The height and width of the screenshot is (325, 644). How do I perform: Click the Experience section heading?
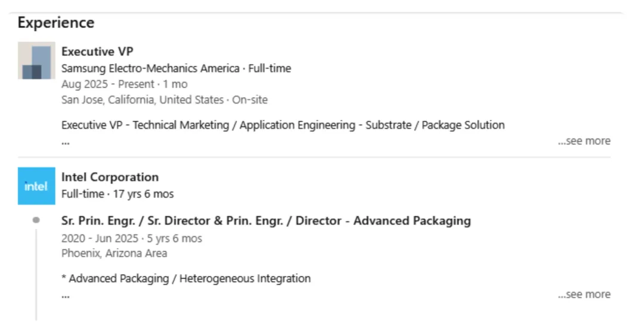point(56,23)
